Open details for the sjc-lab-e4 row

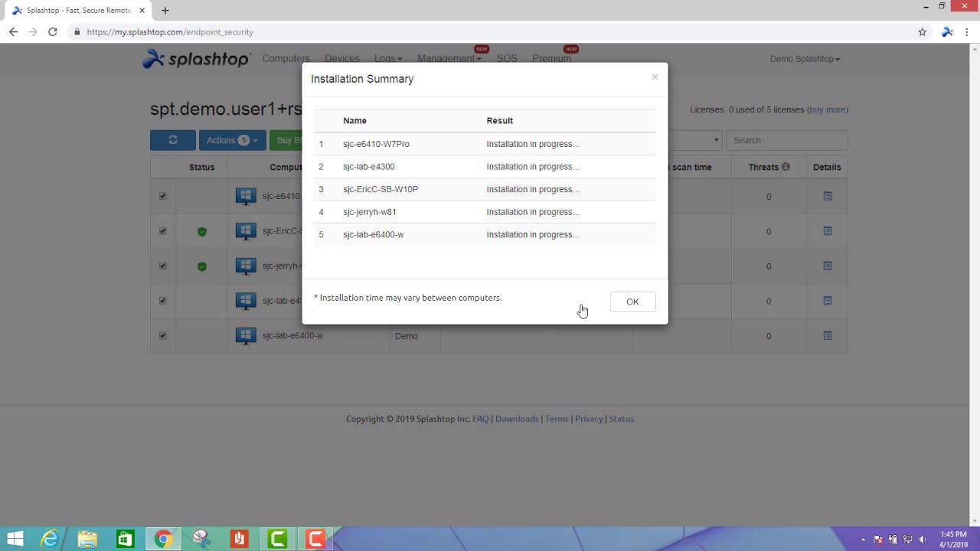click(x=827, y=301)
